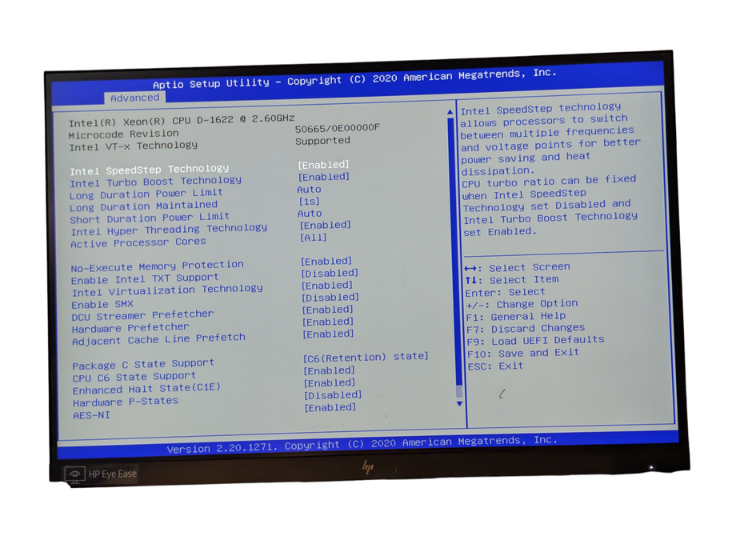Click microcode value 50665/0E00000F

[x=338, y=128]
